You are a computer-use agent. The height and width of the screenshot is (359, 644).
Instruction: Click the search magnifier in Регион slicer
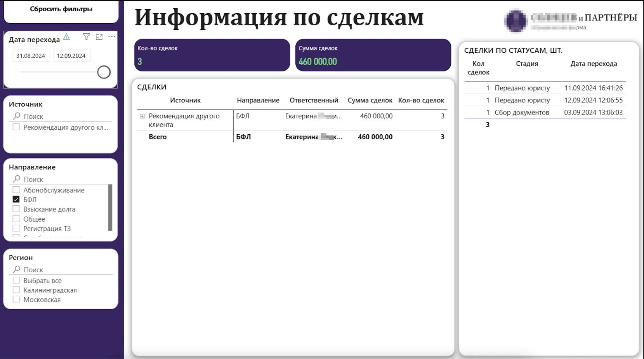(16, 269)
